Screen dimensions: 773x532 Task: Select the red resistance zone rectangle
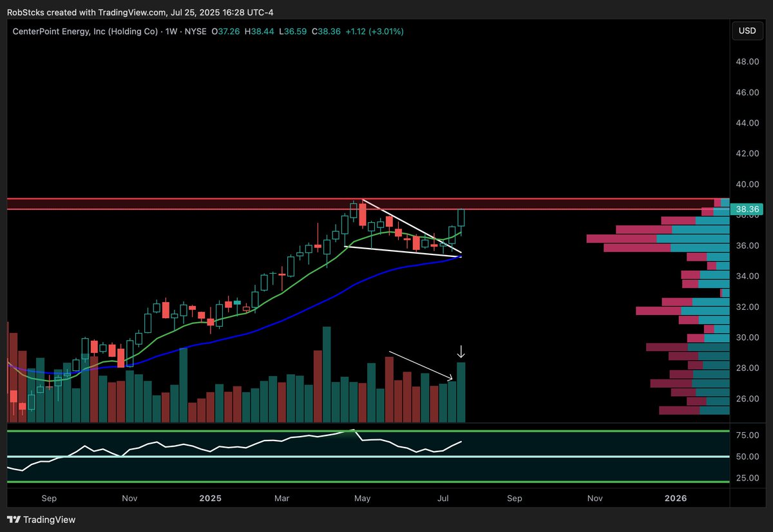[367, 204]
